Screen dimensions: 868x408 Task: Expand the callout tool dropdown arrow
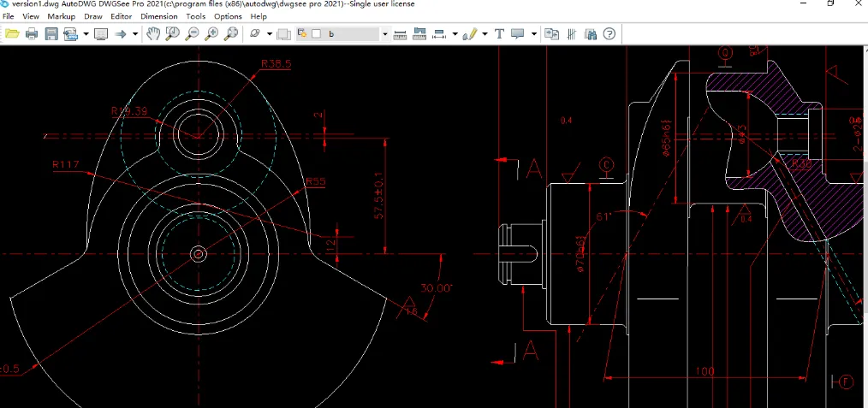coord(534,34)
